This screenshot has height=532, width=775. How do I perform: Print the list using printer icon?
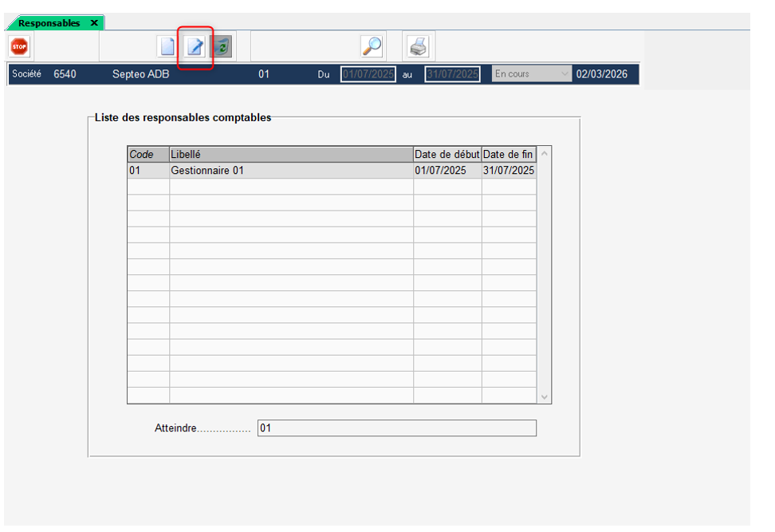[x=418, y=47]
